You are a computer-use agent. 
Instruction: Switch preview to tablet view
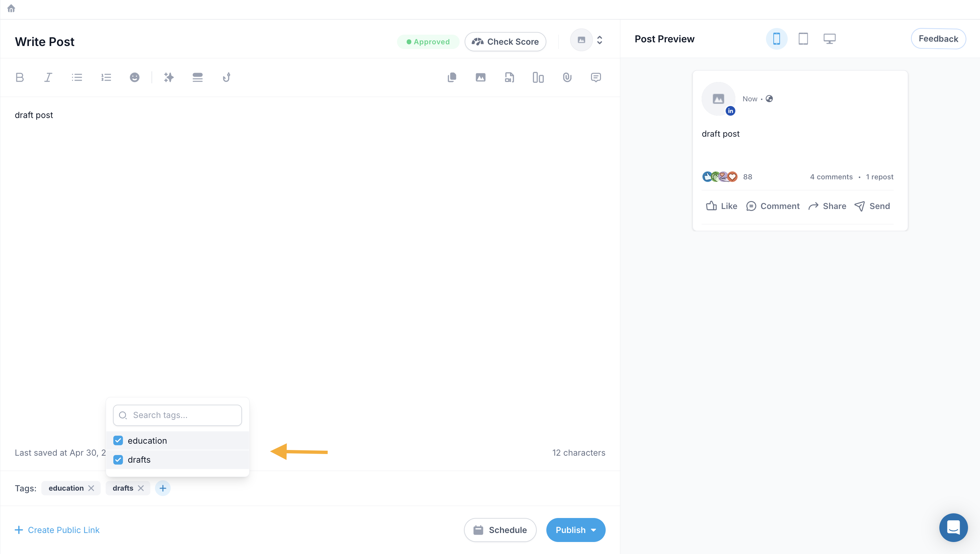click(803, 38)
